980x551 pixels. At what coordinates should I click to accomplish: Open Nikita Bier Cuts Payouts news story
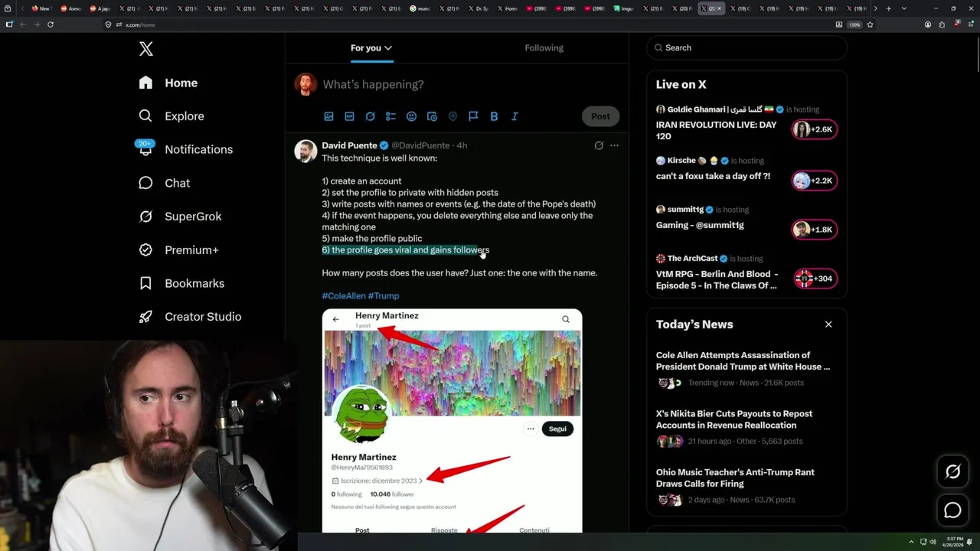[x=734, y=419]
